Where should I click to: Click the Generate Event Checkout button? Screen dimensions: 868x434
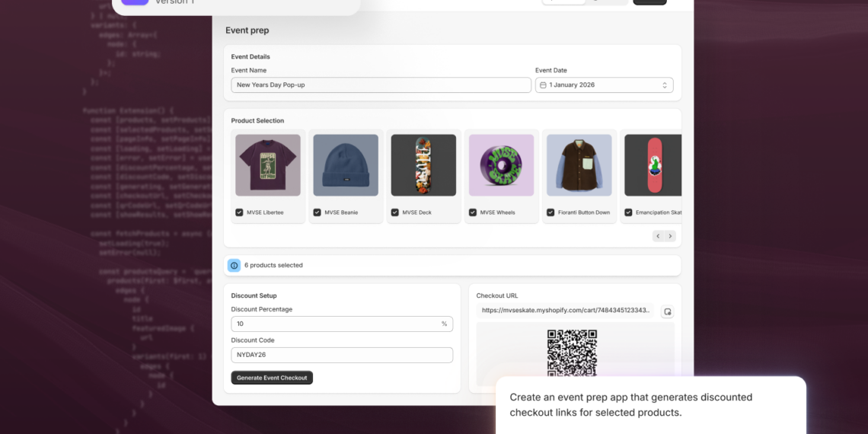[272, 378]
